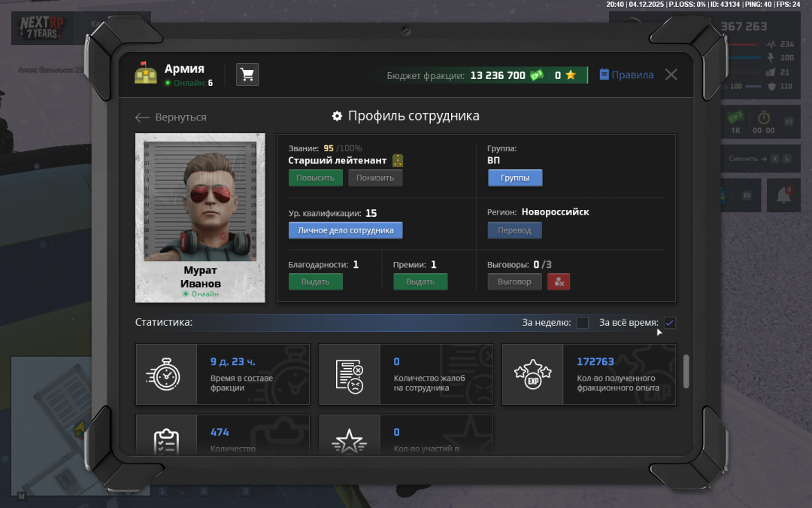Open 'Личное дело сотрудника' personal file
812x508 pixels.
coord(345,230)
